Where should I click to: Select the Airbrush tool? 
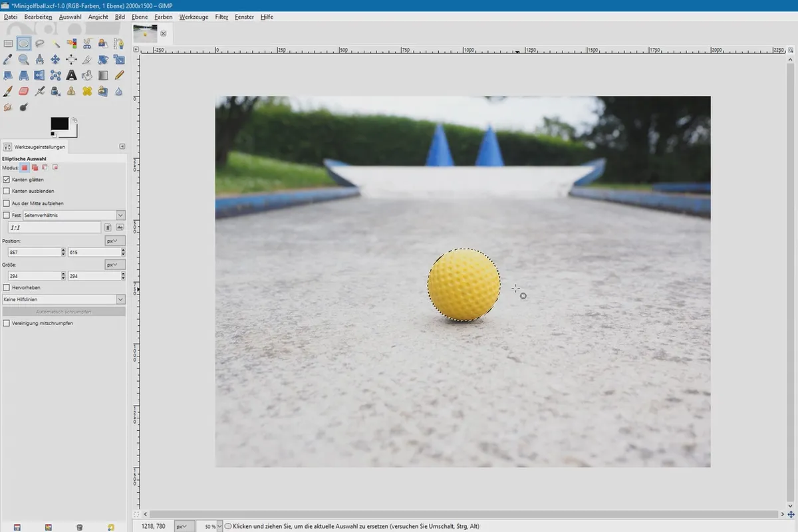click(39, 91)
